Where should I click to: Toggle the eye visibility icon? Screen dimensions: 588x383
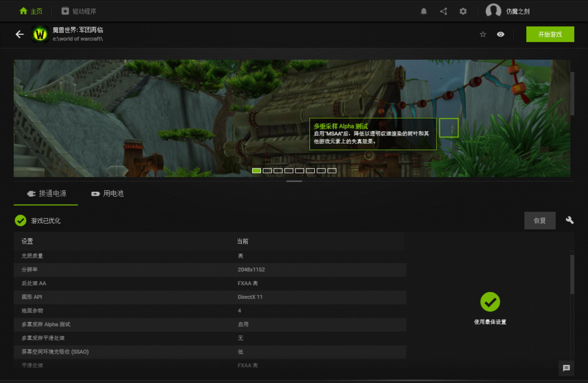coord(500,34)
